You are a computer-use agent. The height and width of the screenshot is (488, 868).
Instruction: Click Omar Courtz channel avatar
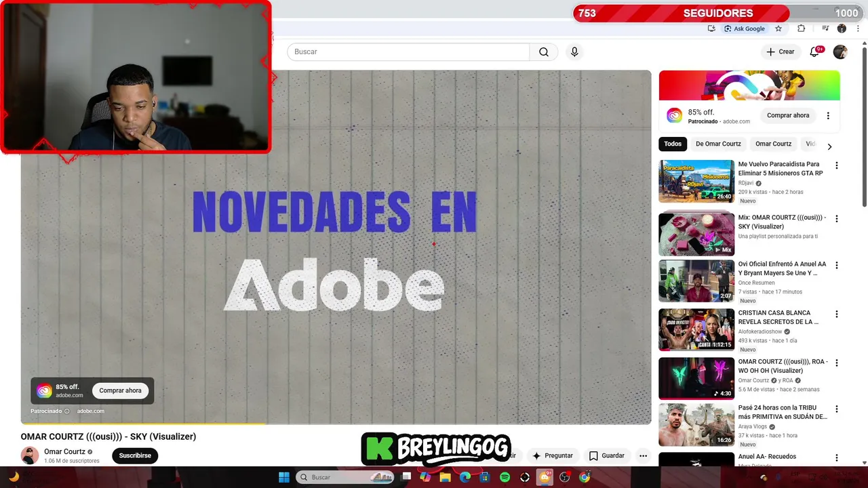[30, 456]
